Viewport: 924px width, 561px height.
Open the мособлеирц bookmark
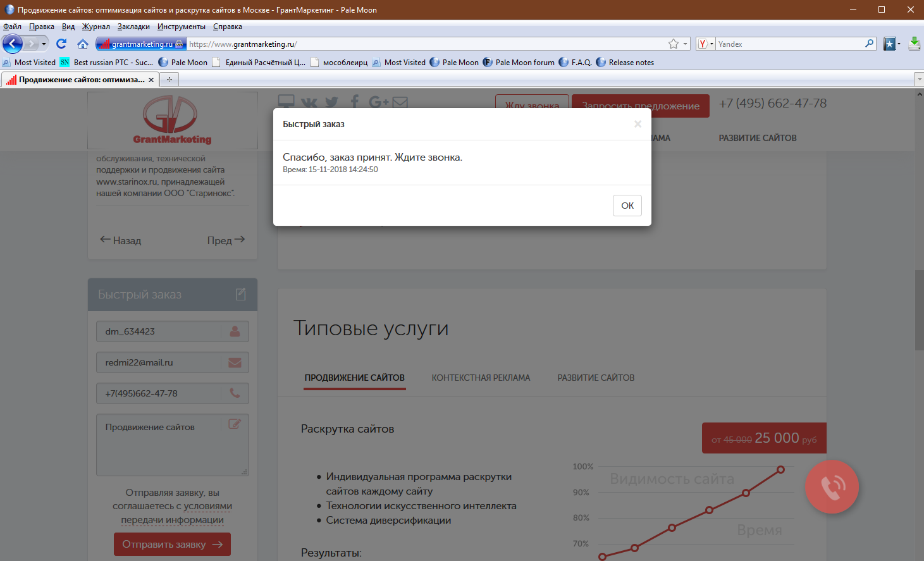click(339, 62)
